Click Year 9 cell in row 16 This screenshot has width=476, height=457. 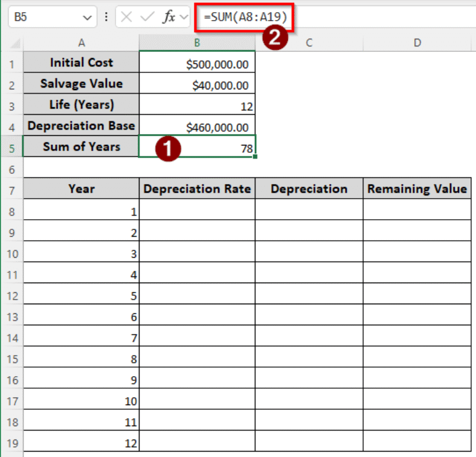click(x=82, y=378)
